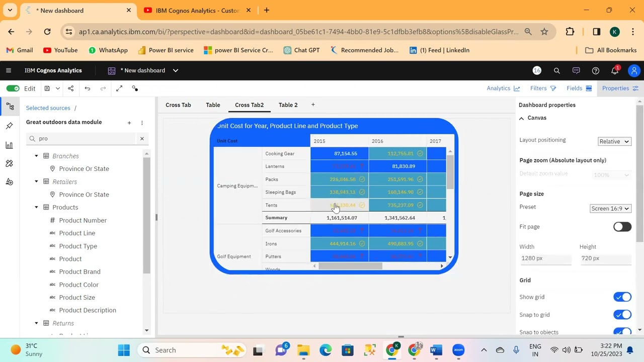Image resolution: width=644 pixels, height=362 pixels.
Task: Switch to the Cross Tab2 tab
Action: pos(249,105)
